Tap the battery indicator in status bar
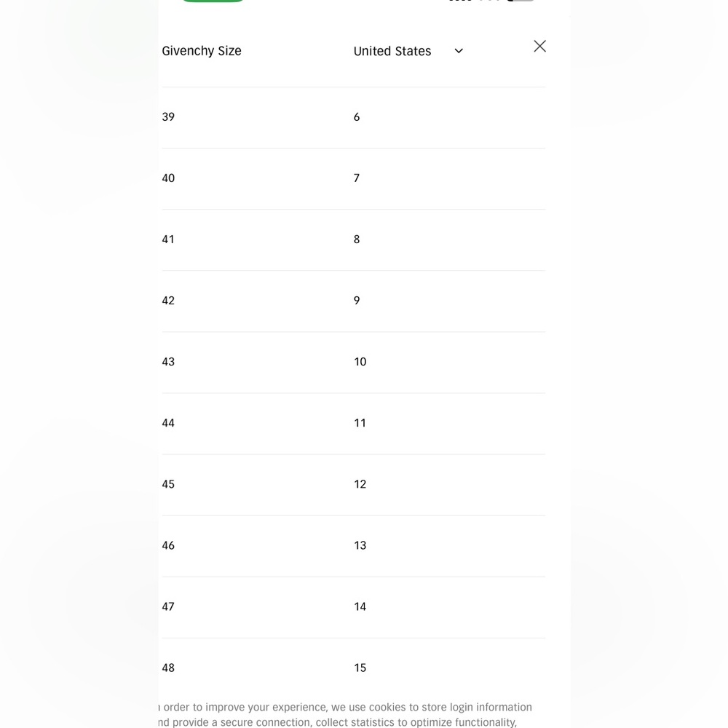728x728 pixels. click(x=521, y=1)
